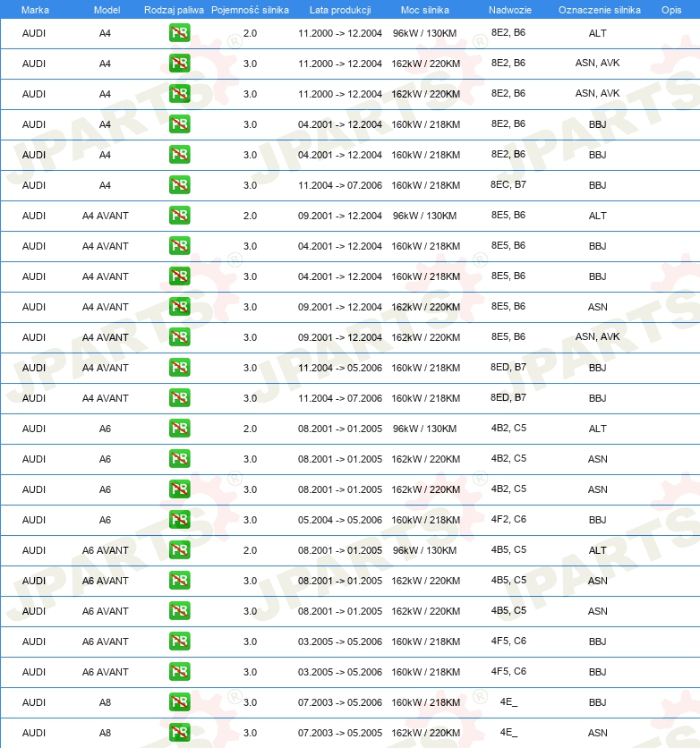Click the Oznaczenie silnika column header

point(600,10)
